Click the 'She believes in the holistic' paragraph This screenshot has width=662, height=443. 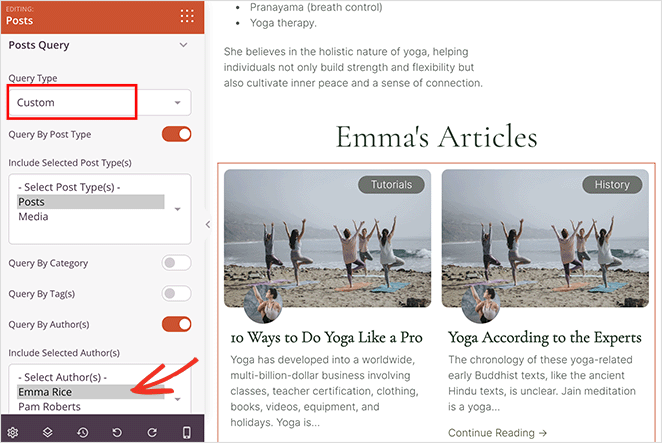[353, 67]
